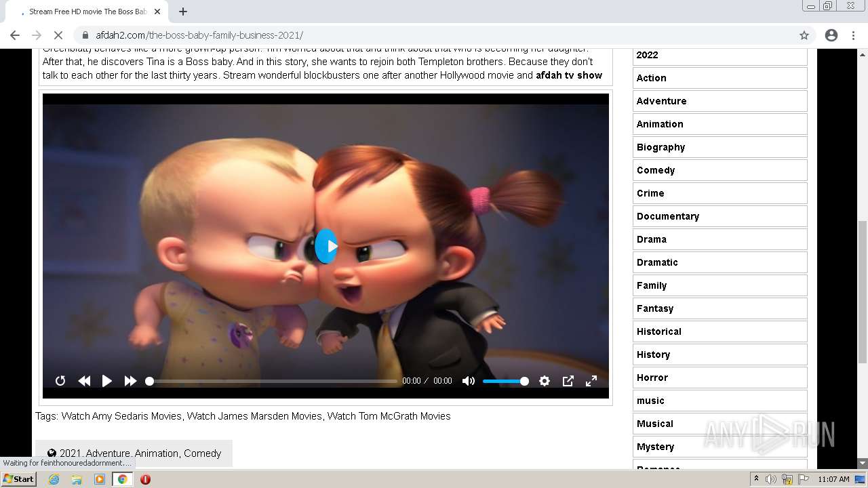
Task: Adjust the player volume slider
Action: click(505, 381)
